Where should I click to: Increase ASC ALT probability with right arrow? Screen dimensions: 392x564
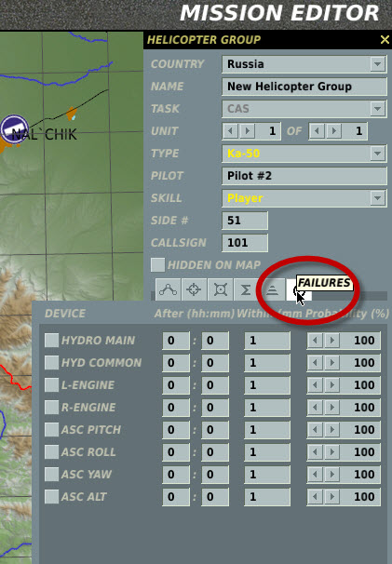tap(331, 496)
